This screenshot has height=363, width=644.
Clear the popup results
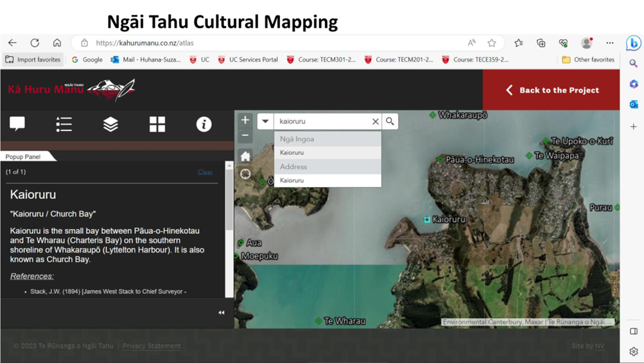pyautogui.click(x=205, y=172)
